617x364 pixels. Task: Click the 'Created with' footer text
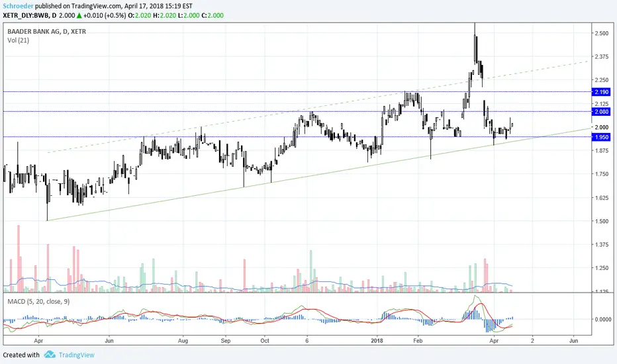(x=21, y=355)
